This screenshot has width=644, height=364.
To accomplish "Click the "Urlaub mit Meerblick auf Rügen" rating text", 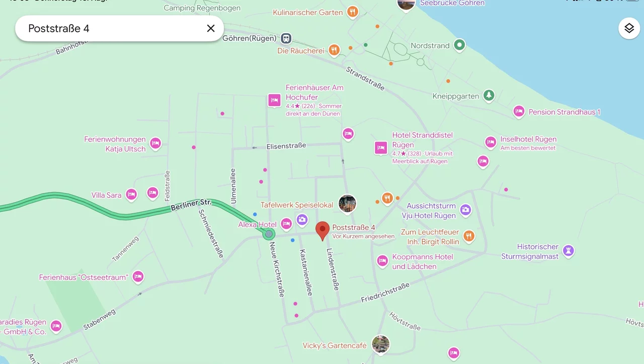I will (423, 158).
